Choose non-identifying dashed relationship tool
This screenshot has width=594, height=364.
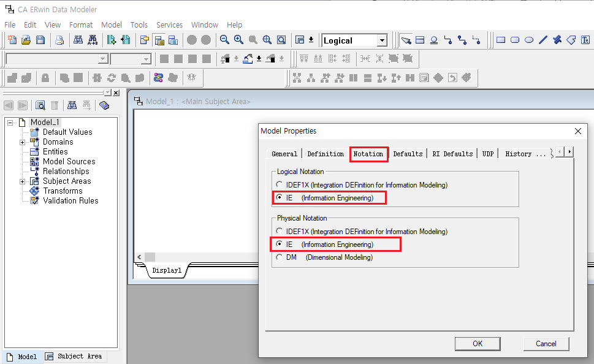coord(476,40)
